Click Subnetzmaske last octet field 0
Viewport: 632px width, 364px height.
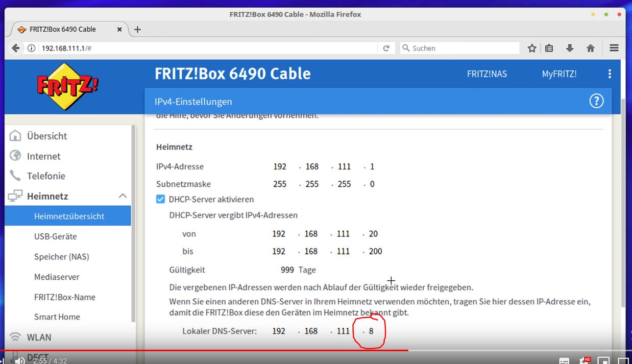[372, 184]
